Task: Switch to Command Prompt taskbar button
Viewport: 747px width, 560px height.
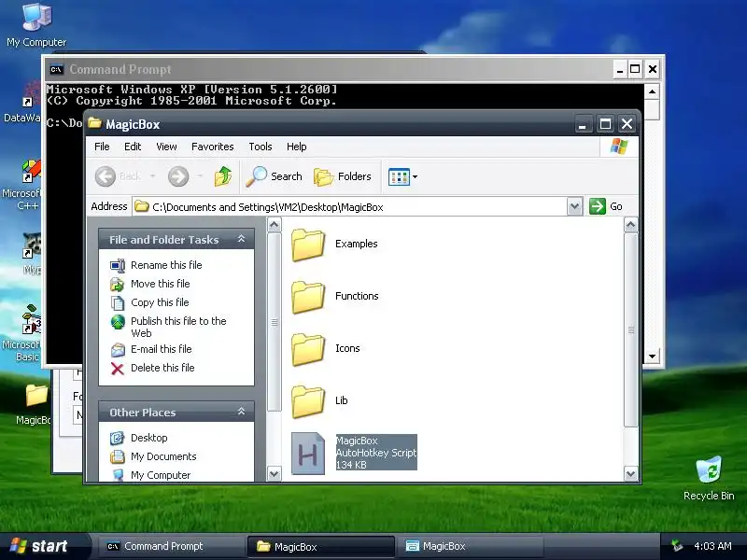Action: [171, 546]
